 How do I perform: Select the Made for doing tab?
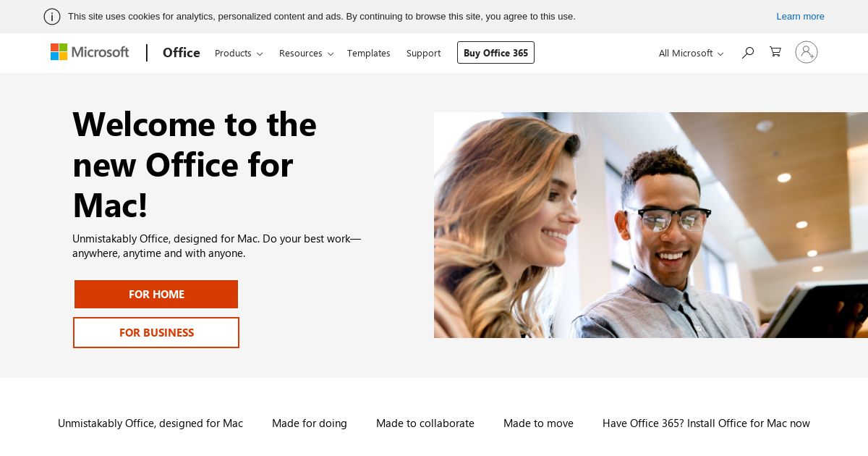[310, 423]
